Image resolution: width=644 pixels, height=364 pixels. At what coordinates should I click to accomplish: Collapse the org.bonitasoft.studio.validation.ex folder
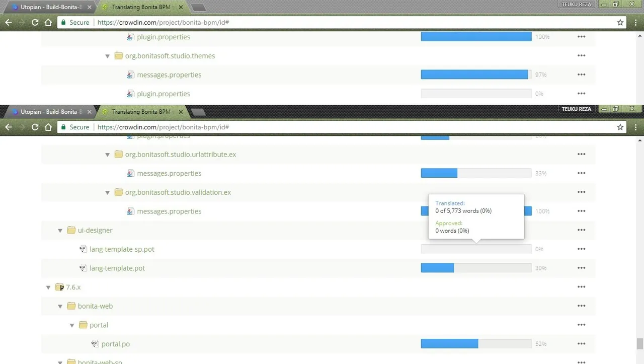click(x=107, y=192)
